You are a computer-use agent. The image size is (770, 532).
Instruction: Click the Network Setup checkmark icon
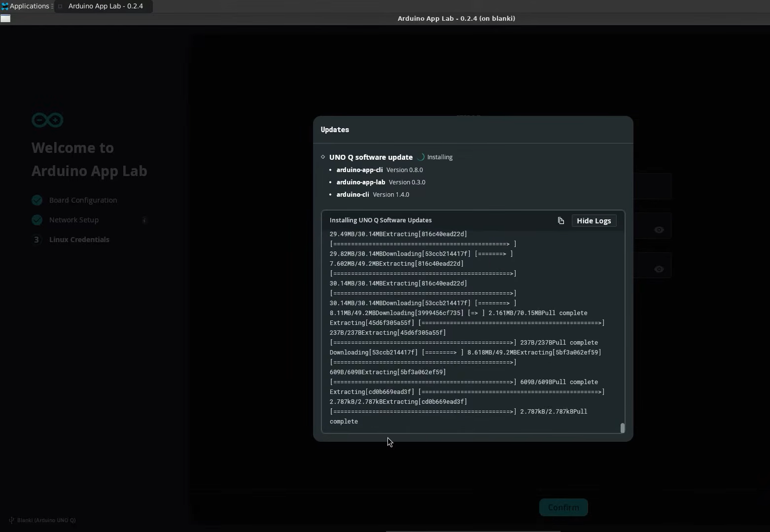[x=37, y=220]
